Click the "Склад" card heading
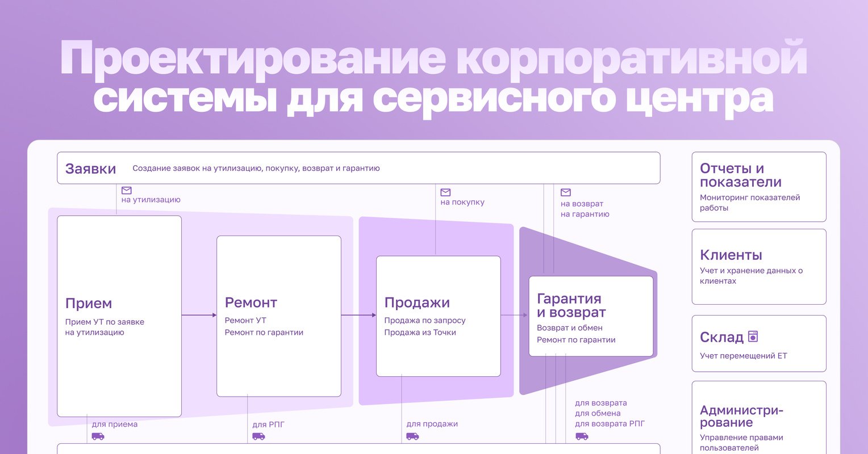The height and width of the screenshot is (454, 868). [x=721, y=337]
